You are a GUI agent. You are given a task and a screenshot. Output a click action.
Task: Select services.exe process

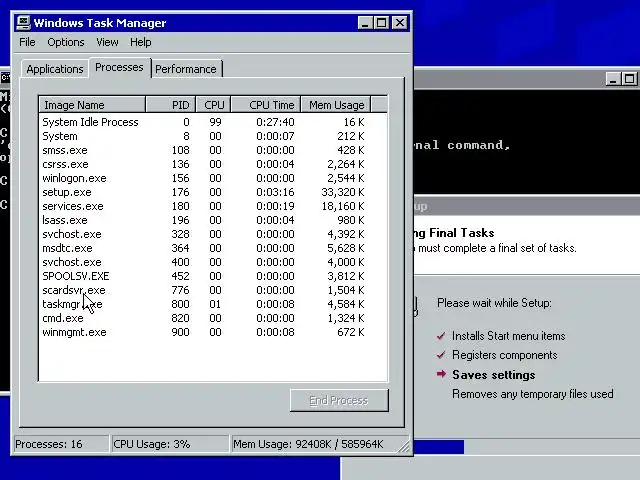203,206
